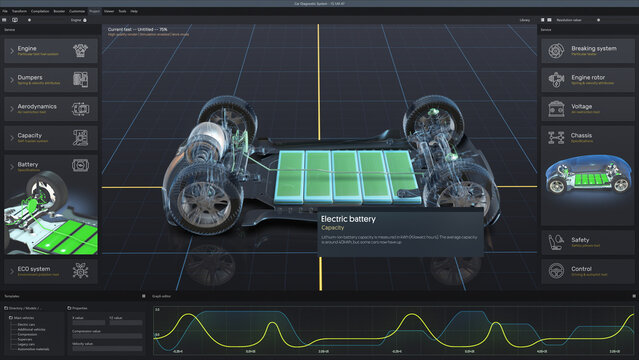Click the Velocity value input field
This screenshot has height=360, width=639.
coord(107,349)
